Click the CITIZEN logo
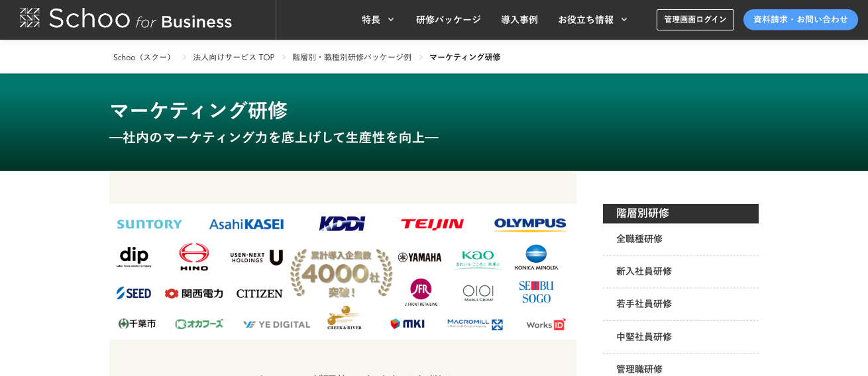The width and height of the screenshot is (868, 376). [260, 293]
